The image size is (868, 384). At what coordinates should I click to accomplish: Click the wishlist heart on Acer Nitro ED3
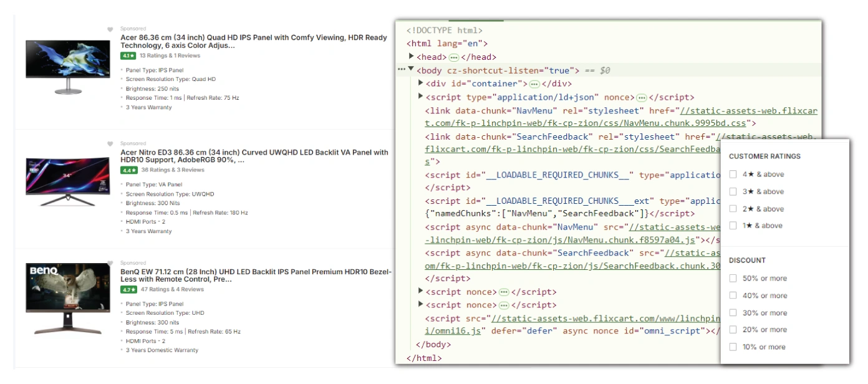(110, 144)
